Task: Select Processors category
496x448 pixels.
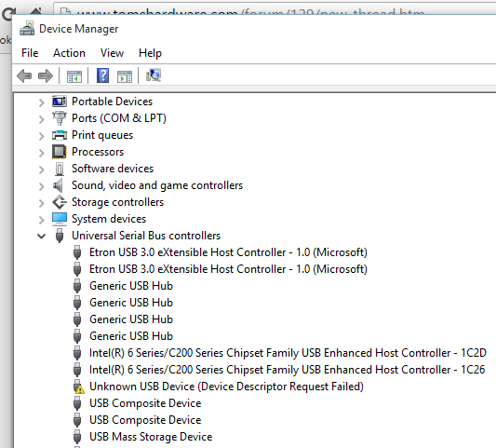Action: tap(98, 152)
